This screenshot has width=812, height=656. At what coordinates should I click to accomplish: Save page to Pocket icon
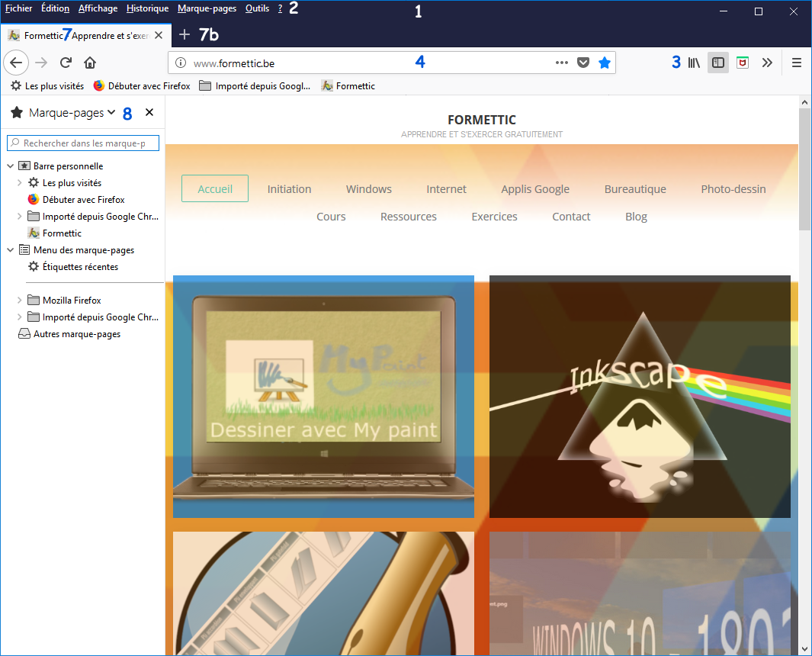click(583, 63)
